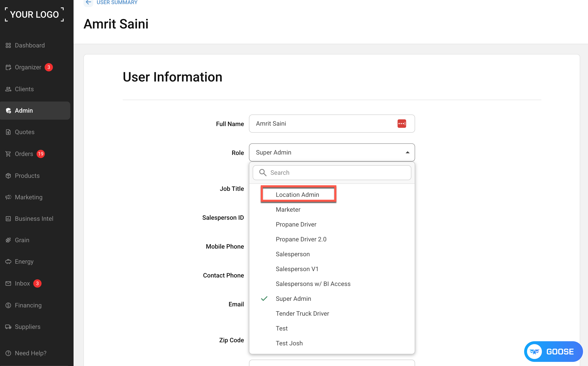The height and width of the screenshot is (366, 588).
Task: Click the back arrow next to User Summary
Action: pos(88,2)
